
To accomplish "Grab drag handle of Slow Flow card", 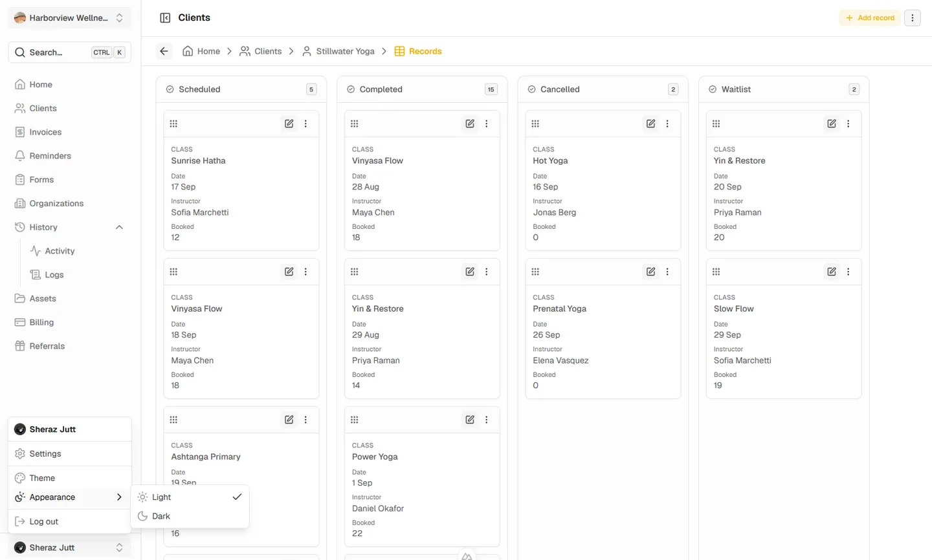I will pos(716,272).
